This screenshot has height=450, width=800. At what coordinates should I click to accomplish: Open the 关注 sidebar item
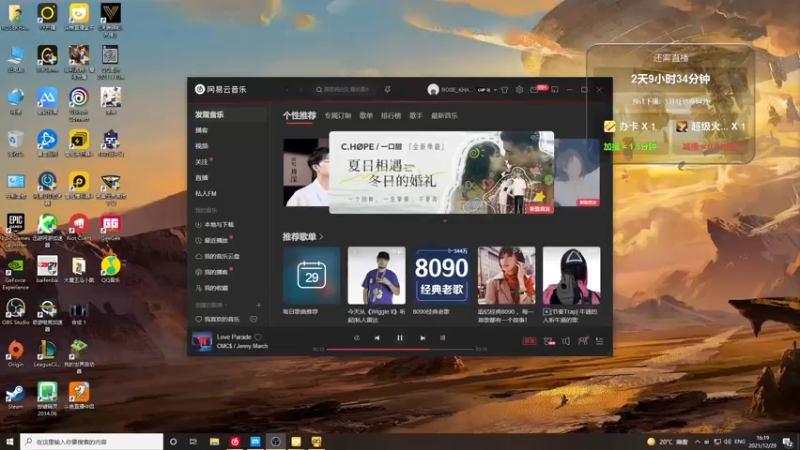(202, 162)
